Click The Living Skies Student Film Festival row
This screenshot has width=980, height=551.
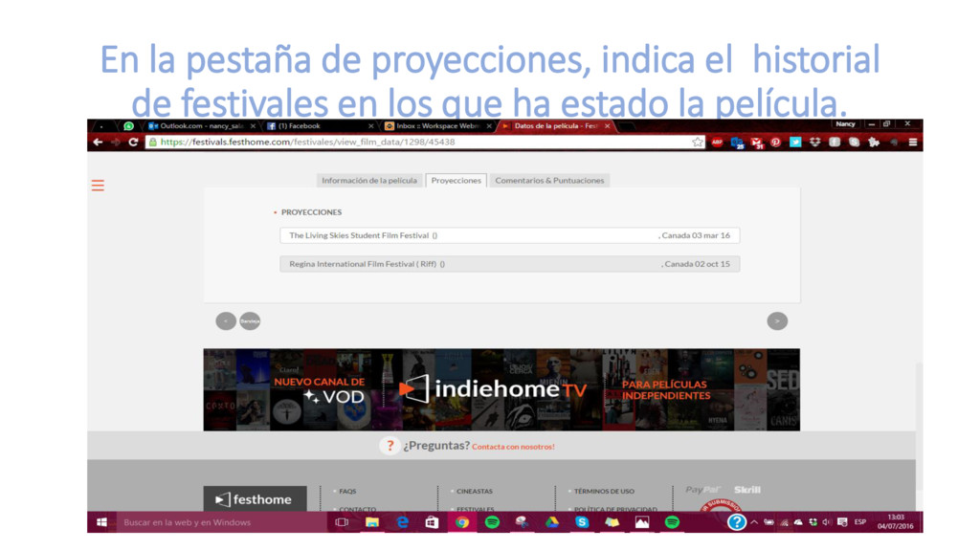[509, 235]
